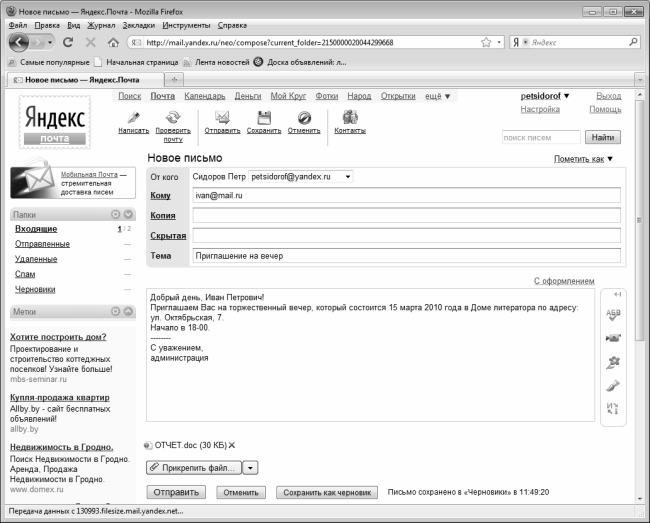Open the Инструменты menu
The image size is (650, 523).
(186, 24)
